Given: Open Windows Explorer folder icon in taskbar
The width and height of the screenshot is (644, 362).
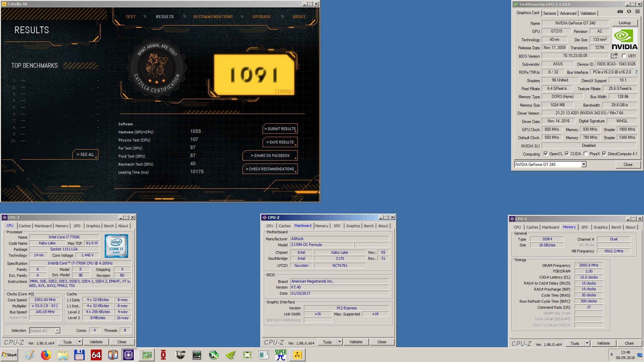Looking at the screenshot, I should click(x=62, y=355).
